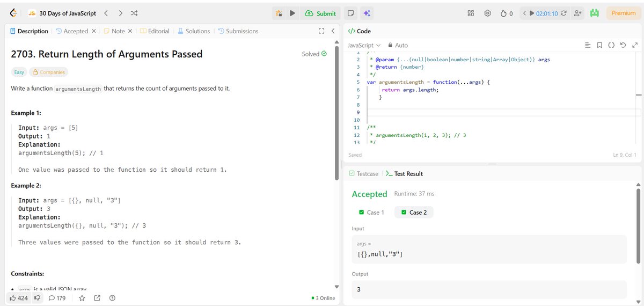This screenshot has height=306, width=644.
Task: Show the Companies tag
Action: point(48,72)
